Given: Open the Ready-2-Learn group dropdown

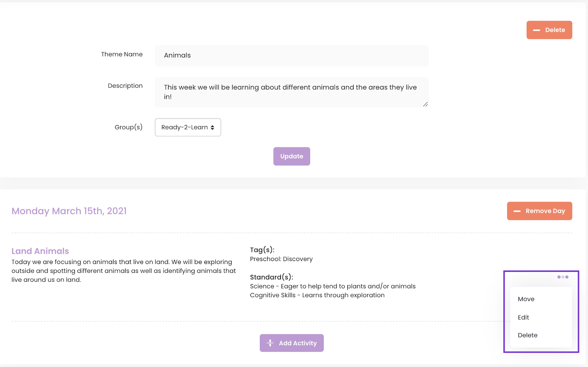Looking at the screenshot, I should (x=188, y=127).
